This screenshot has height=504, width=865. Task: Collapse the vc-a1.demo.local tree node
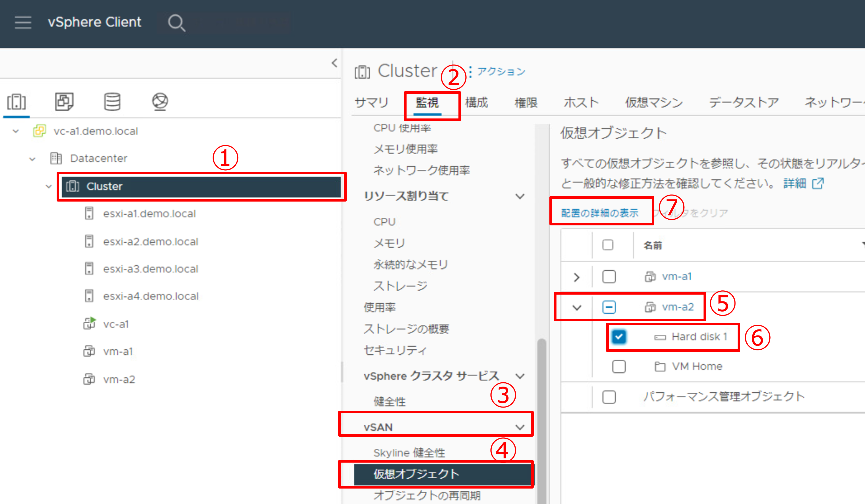[16, 131]
